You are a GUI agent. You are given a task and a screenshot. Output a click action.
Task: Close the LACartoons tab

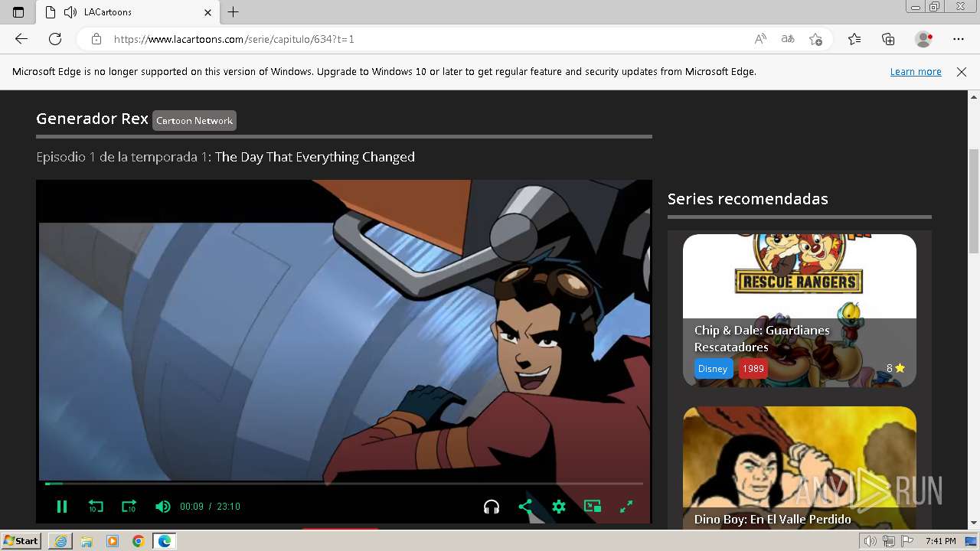pyautogui.click(x=208, y=12)
